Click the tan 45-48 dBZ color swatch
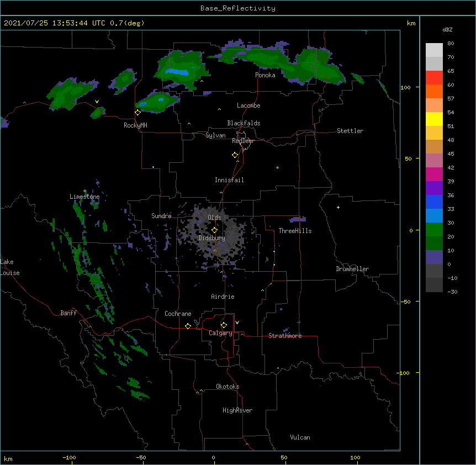The width and height of the screenshot is (476, 465). pyautogui.click(x=434, y=146)
